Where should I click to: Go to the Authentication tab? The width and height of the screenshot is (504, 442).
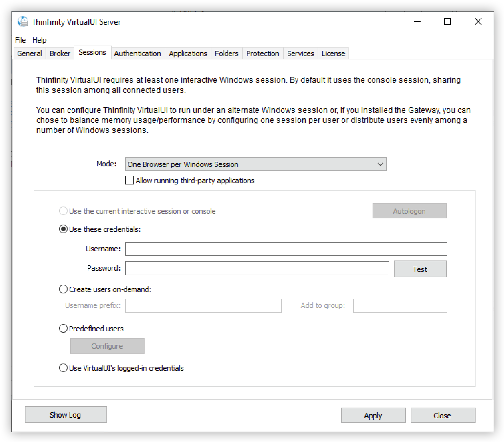pyautogui.click(x=138, y=53)
